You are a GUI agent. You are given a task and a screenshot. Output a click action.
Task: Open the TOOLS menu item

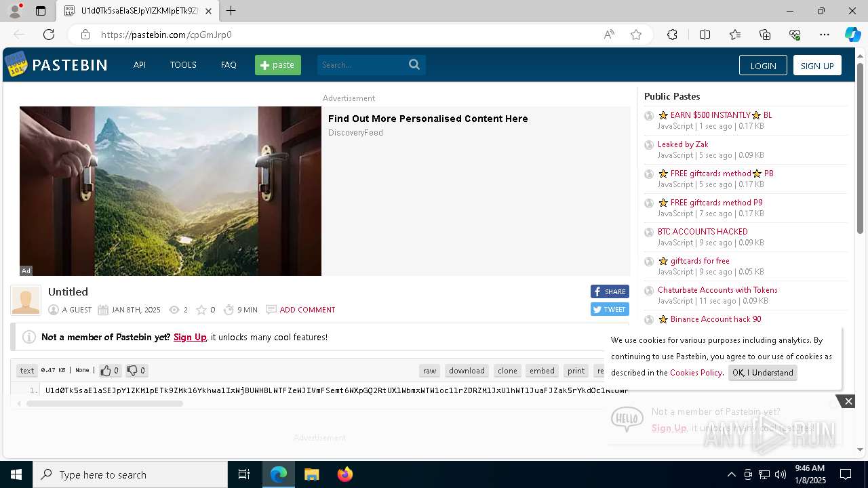point(183,65)
